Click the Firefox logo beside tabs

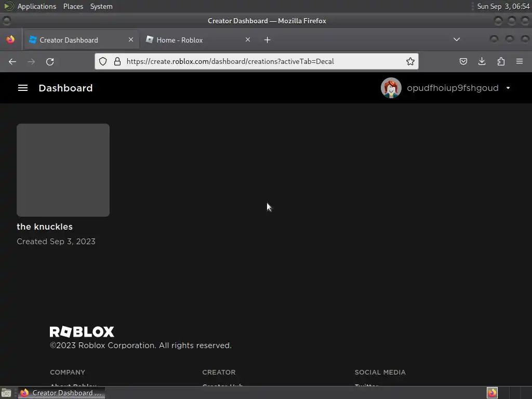click(x=10, y=39)
